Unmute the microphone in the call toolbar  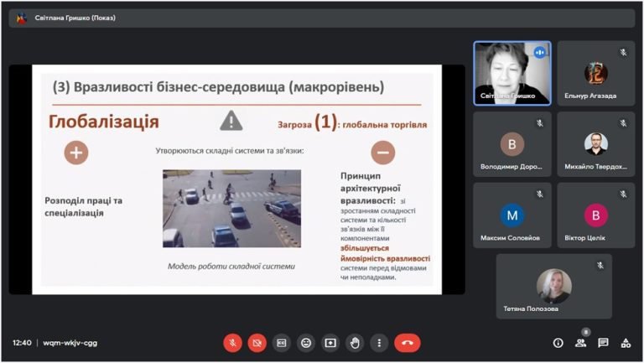232,343
